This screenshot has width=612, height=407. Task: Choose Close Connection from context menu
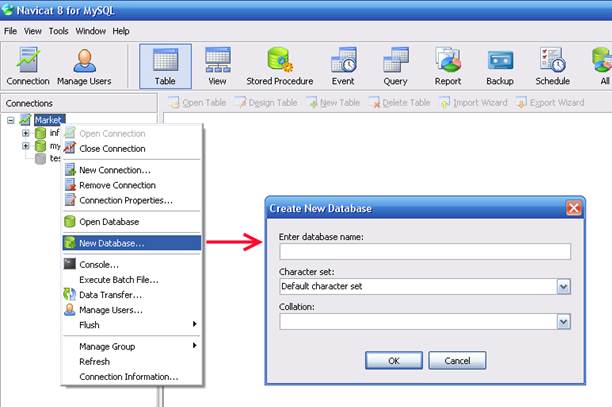[132, 149]
